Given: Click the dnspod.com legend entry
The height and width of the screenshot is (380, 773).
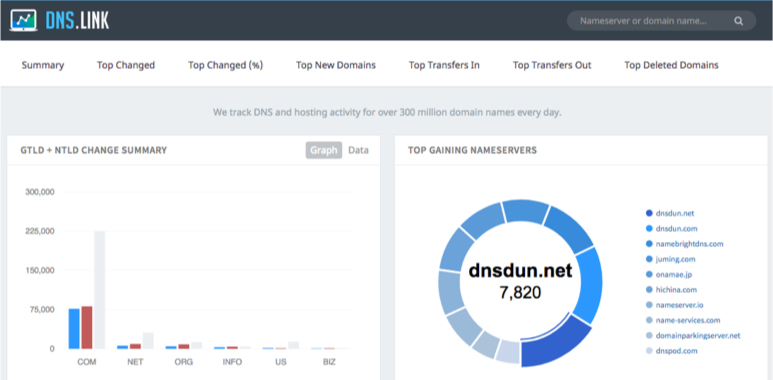Looking at the screenshot, I should pos(671,351).
